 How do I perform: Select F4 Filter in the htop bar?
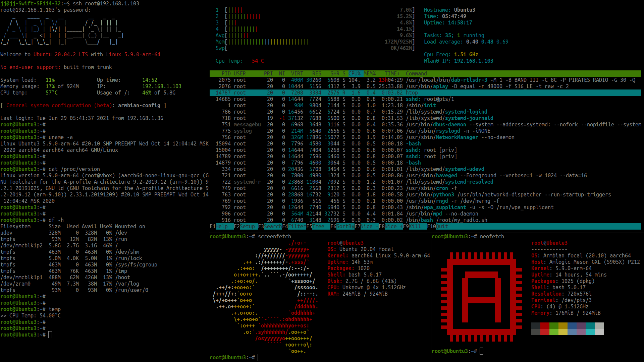point(297,226)
